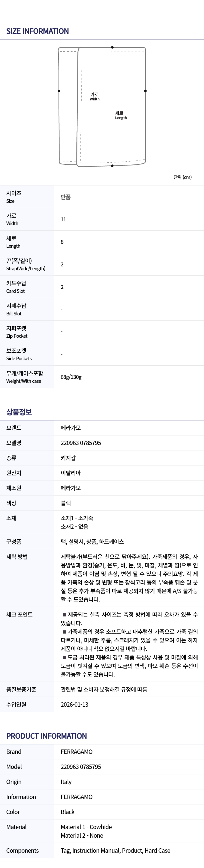Click the 세로 Length label inside the diagram
This screenshot has width=204, height=868.
pyautogui.click(x=121, y=115)
